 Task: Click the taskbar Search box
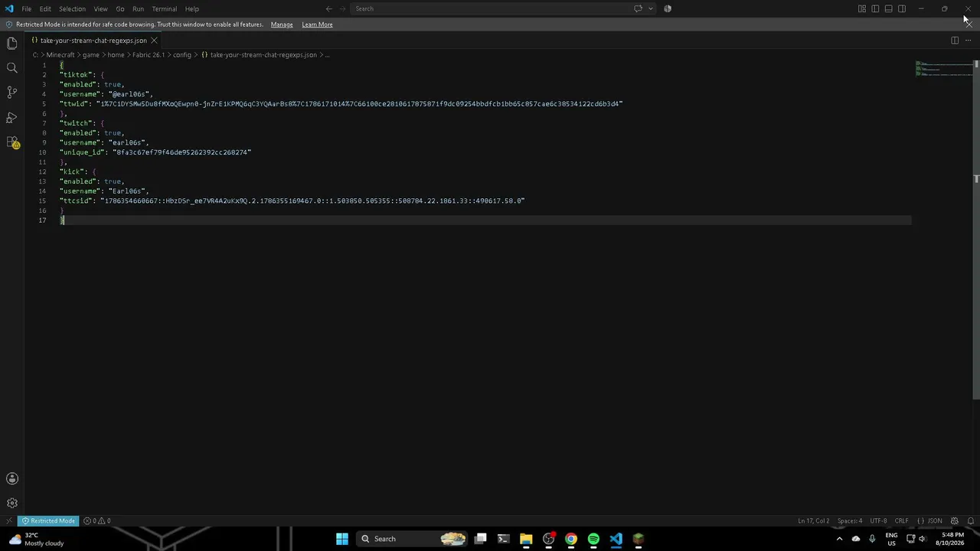click(x=413, y=539)
